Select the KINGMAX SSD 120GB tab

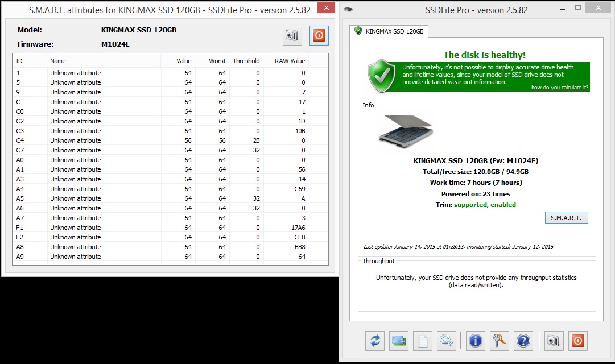pos(389,31)
